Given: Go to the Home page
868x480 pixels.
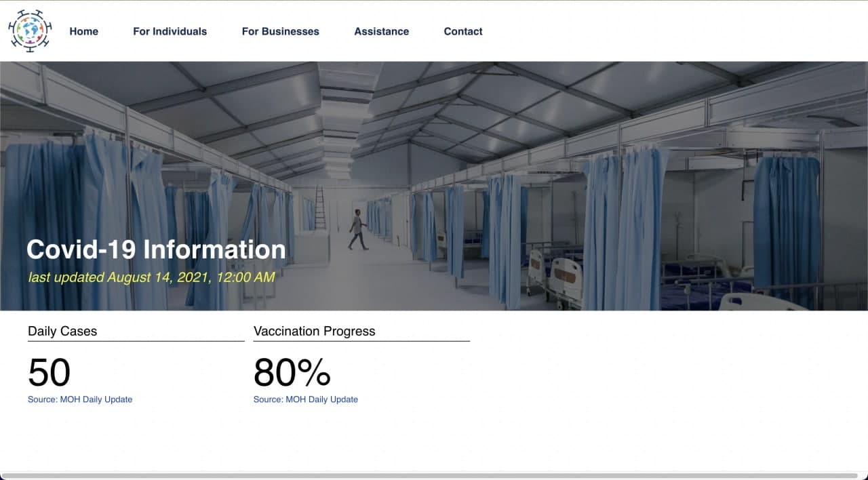Looking at the screenshot, I should 83,31.
